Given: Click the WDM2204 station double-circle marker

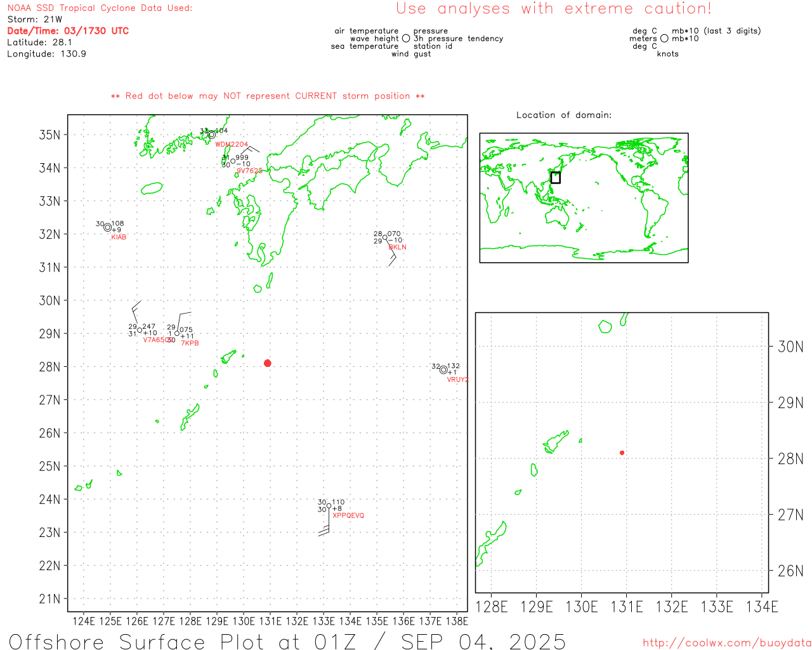Looking at the screenshot, I should [x=212, y=135].
